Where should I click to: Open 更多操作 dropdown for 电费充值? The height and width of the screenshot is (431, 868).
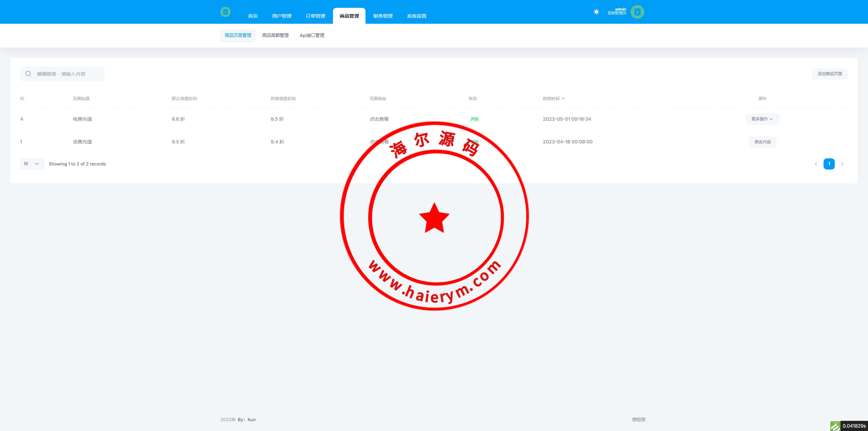tap(762, 119)
